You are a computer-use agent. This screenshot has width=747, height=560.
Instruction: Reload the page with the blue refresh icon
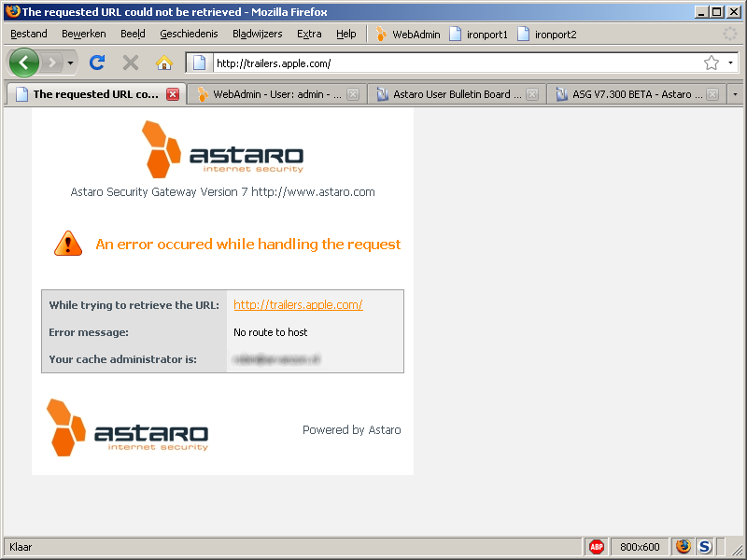(97, 63)
